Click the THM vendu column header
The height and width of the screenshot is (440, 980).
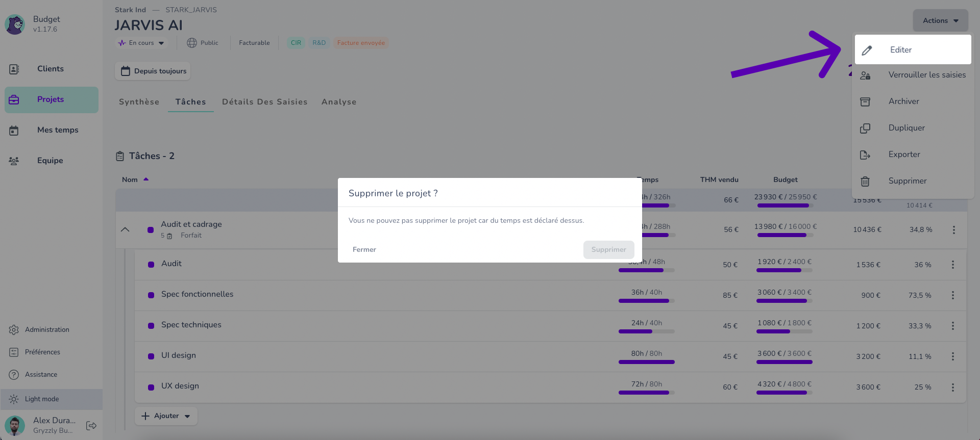pyautogui.click(x=719, y=179)
